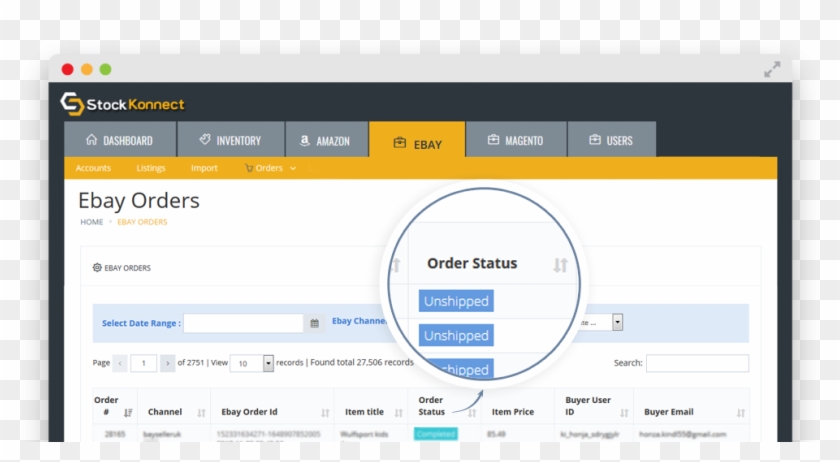This screenshot has height=462, width=840.
Task: Click the expand window arrows icon
Action: click(x=772, y=69)
